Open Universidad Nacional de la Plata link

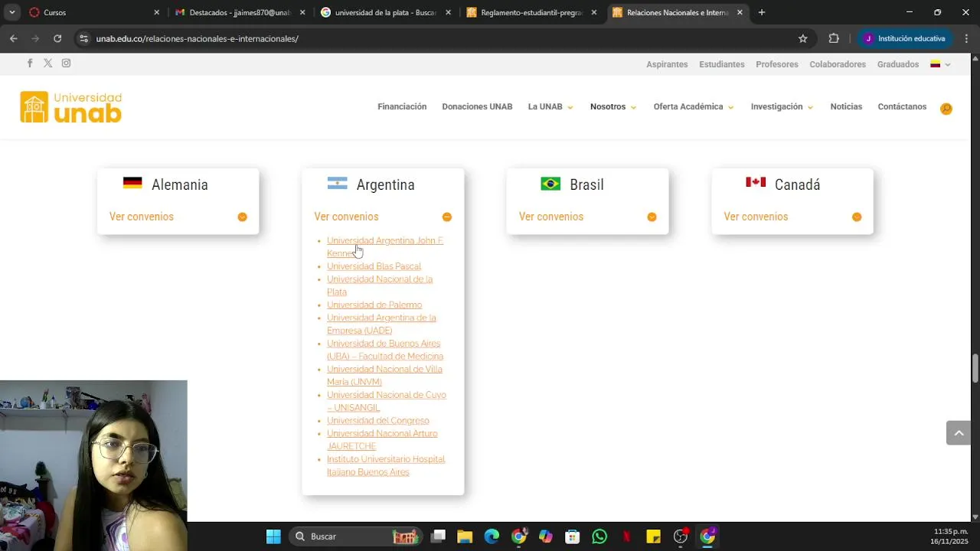click(380, 285)
